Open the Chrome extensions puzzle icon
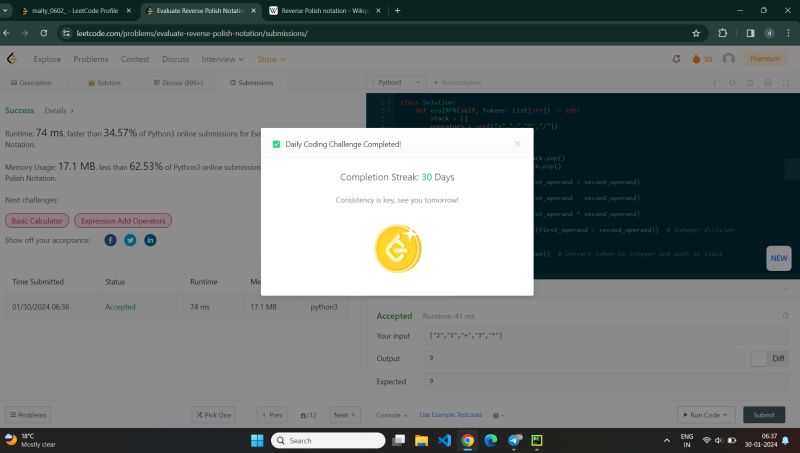 point(722,33)
